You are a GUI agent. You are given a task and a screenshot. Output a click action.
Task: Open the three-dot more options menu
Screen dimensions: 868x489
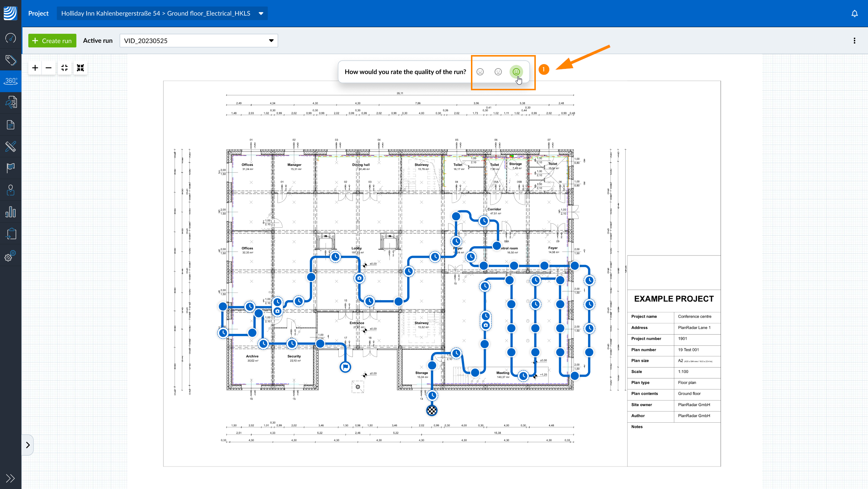(x=854, y=41)
